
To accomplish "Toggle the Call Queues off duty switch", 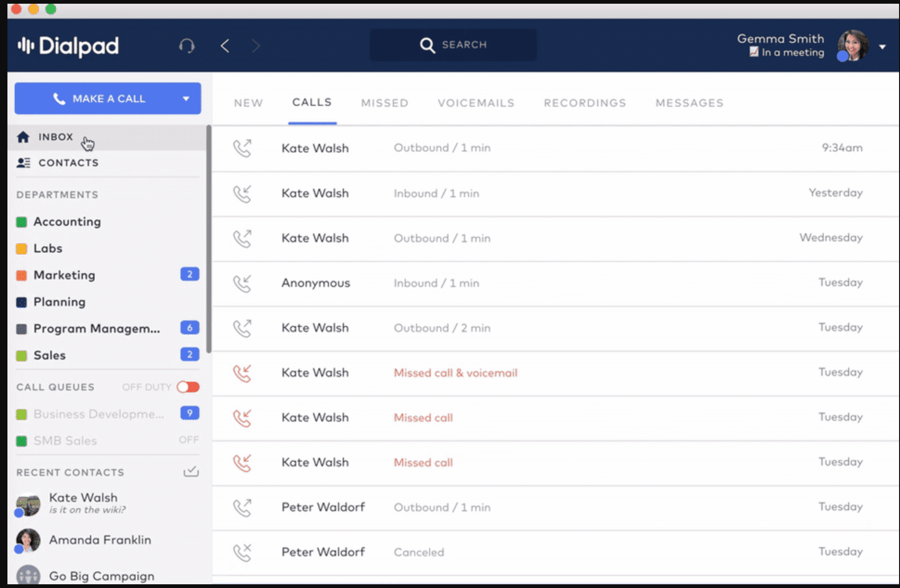I will (x=188, y=387).
